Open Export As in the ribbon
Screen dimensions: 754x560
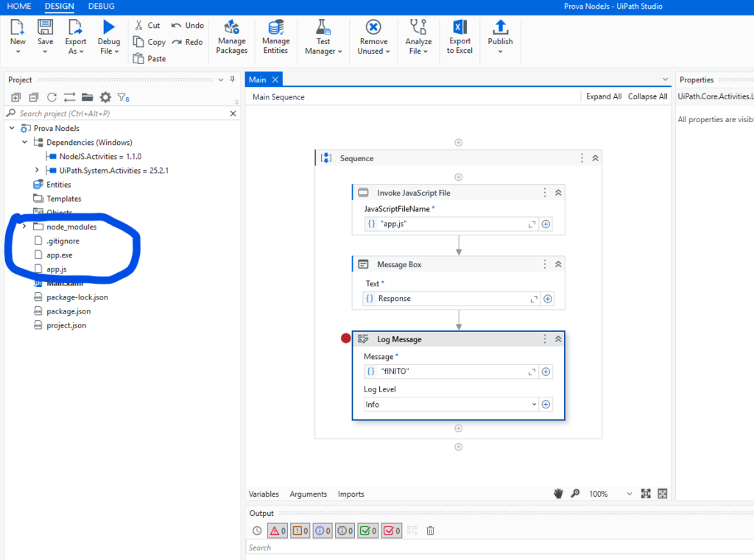click(76, 37)
